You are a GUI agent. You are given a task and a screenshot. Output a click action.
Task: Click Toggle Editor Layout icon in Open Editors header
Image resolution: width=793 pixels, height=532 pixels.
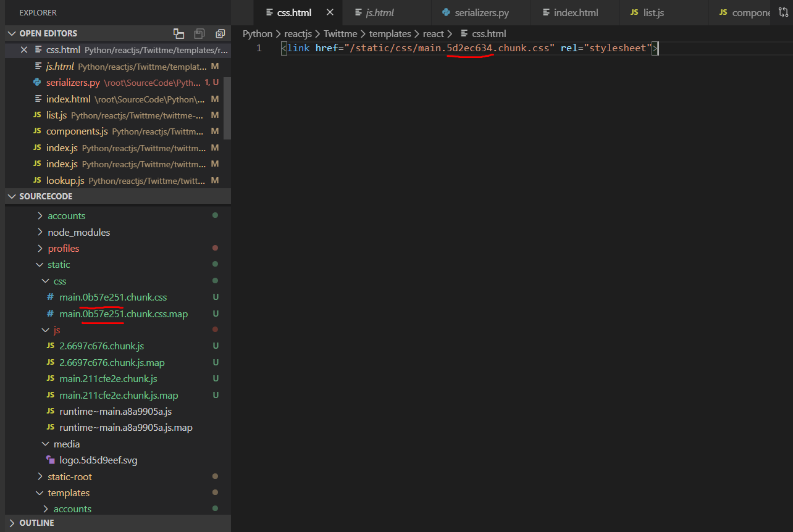click(179, 33)
